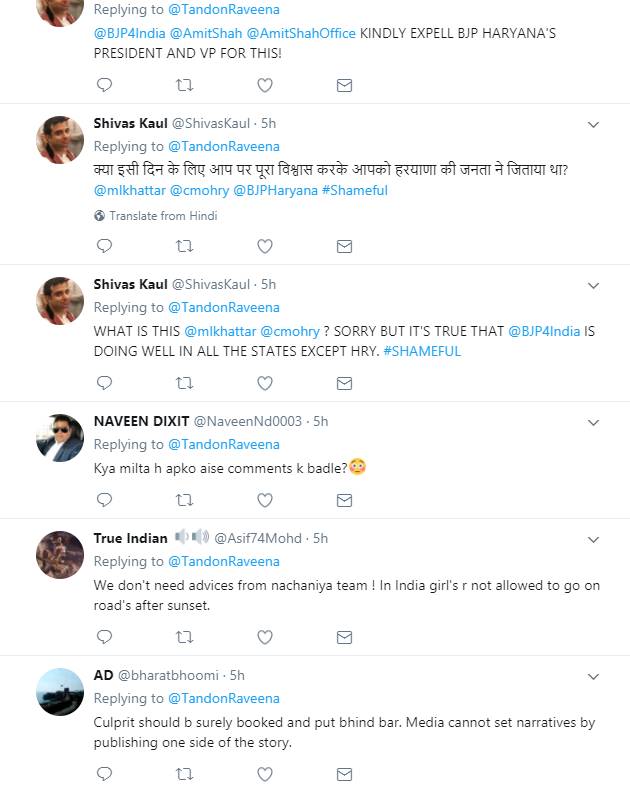Image resolution: width=630 pixels, height=786 pixels.
Task: Like Shivas Kaul's Hindi tweet
Action: click(x=265, y=245)
